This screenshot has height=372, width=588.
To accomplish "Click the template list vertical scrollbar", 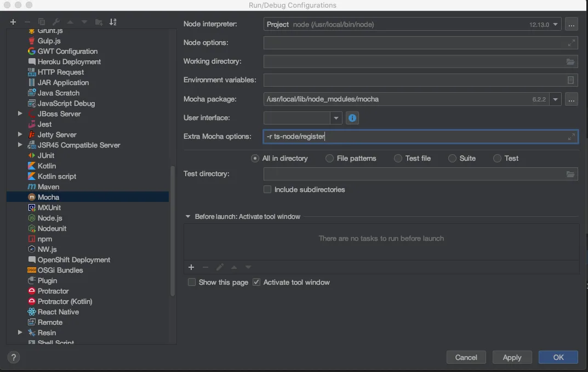I will point(173,230).
